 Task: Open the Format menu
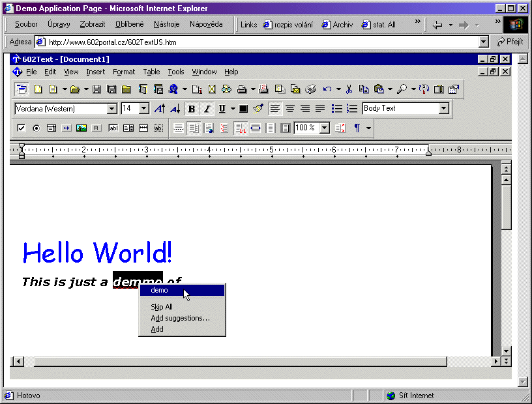click(124, 72)
